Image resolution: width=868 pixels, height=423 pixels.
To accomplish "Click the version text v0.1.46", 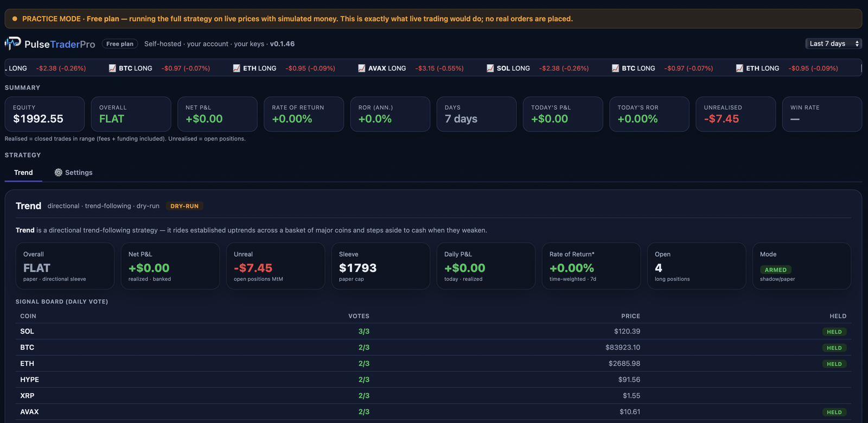I will tap(282, 44).
